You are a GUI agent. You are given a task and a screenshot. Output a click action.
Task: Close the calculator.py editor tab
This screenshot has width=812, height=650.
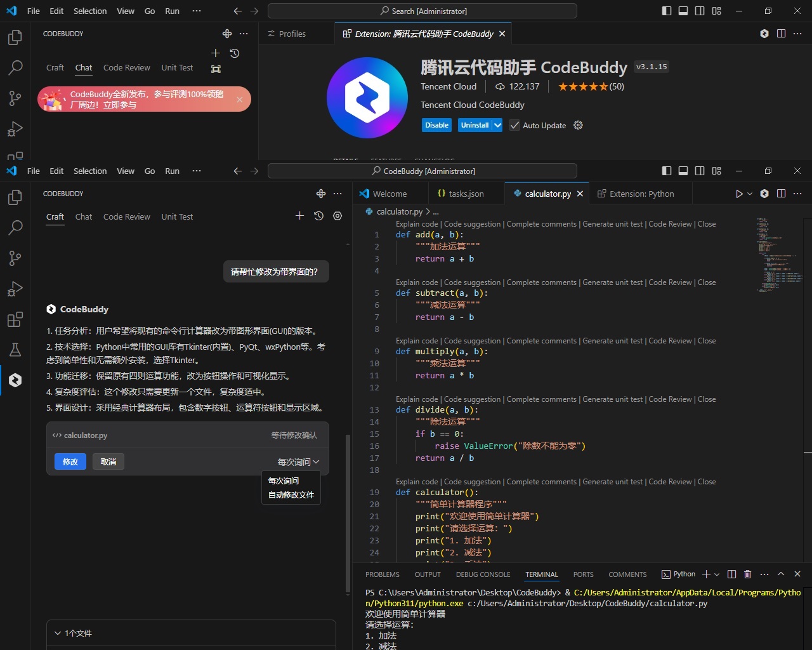click(580, 194)
